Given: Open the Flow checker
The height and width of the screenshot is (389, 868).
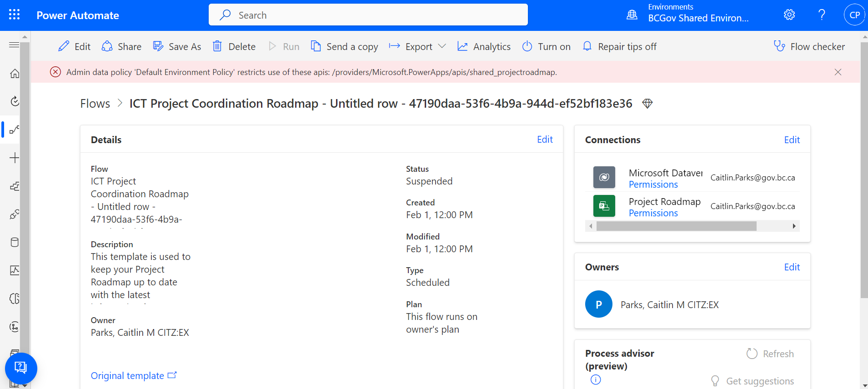Looking at the screenshot, I should click(809, 46).
